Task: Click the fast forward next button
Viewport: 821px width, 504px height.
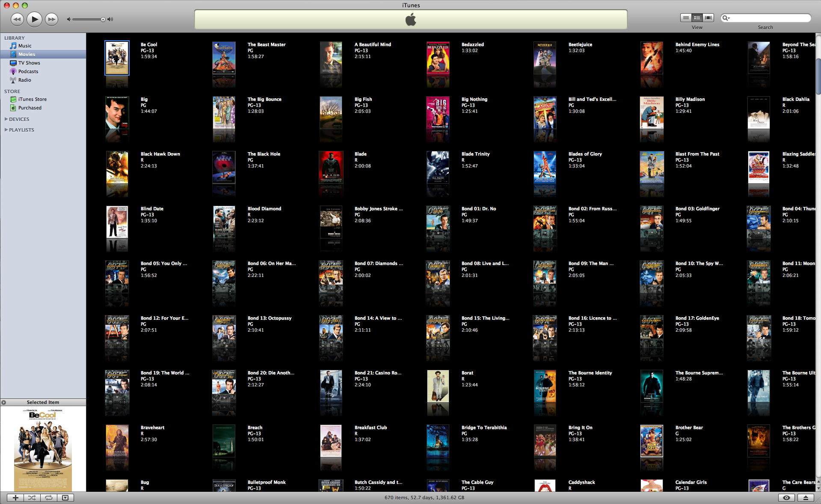Action: [x=51, y=19]
